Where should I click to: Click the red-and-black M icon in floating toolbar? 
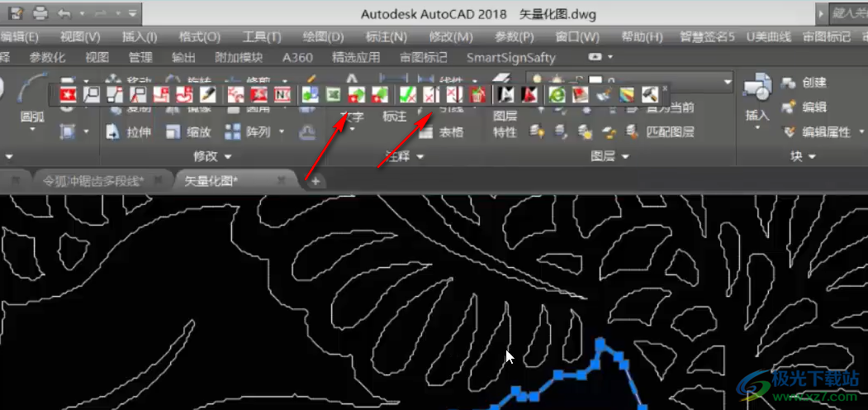pyautogui.click(x=529, y=95)
